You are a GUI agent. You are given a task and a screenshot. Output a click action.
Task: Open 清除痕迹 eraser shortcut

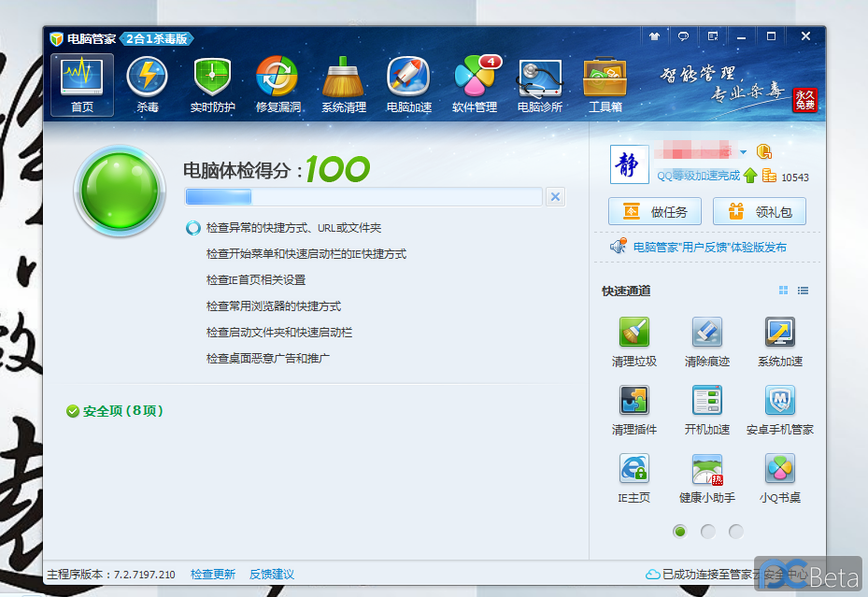707,342
